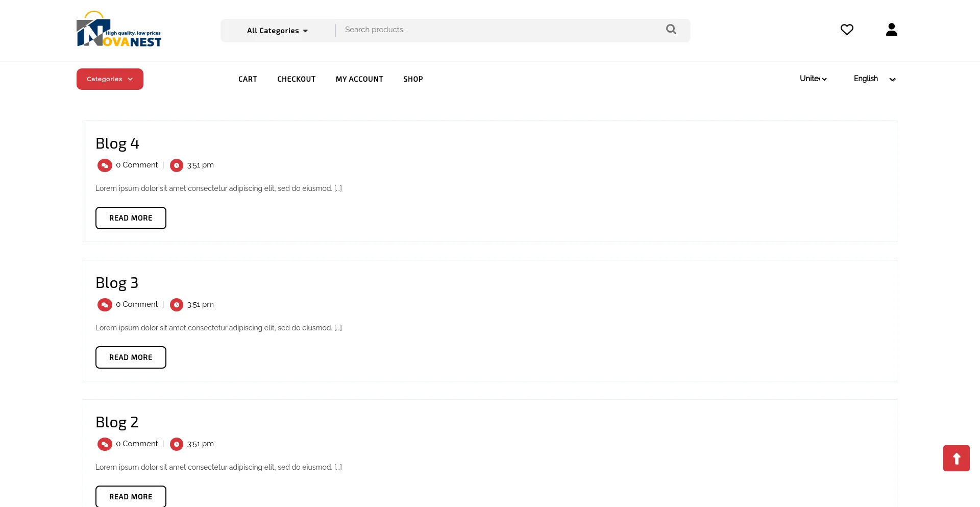Open the Checkout menu item
The image size is (980, 507).
[x=296, y=79]
